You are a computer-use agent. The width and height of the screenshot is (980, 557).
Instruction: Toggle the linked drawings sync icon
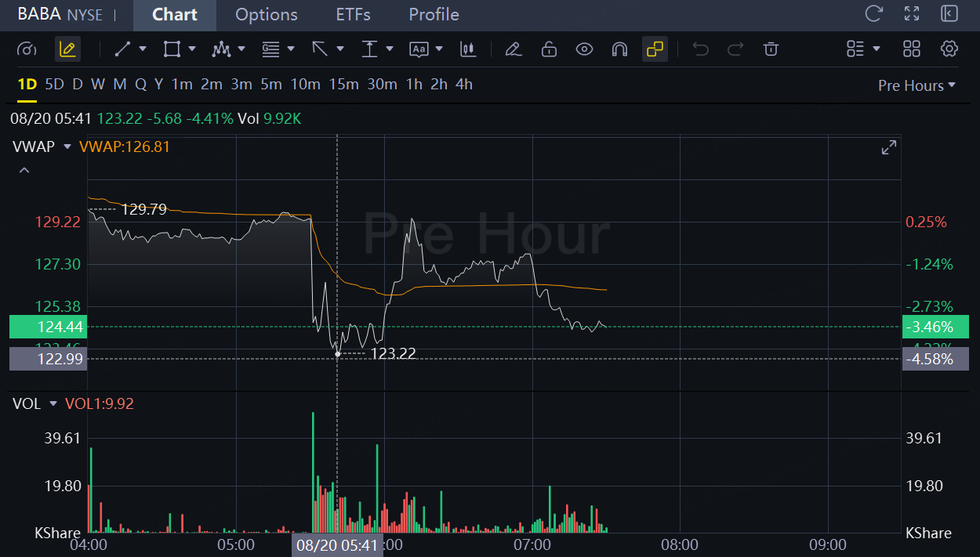click(654, 49)
